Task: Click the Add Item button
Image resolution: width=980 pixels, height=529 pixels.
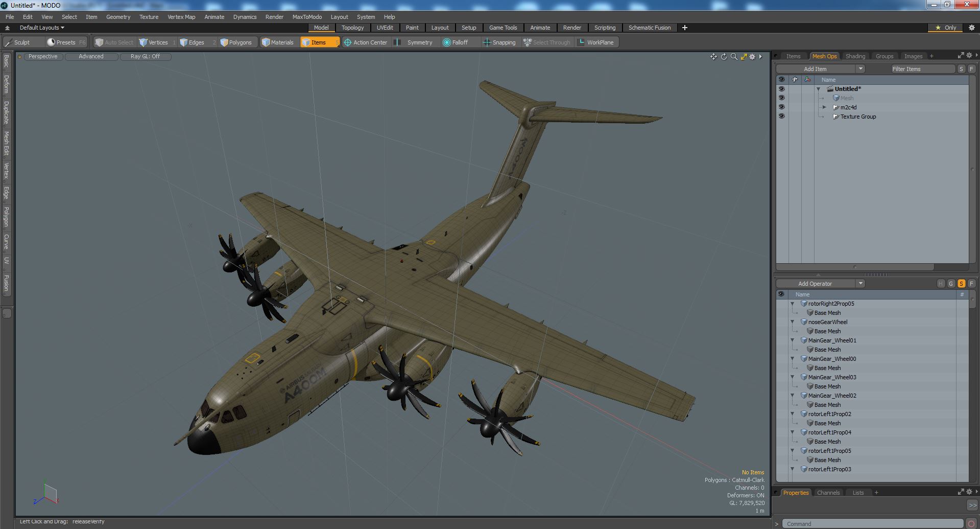Action: point(815,69)
